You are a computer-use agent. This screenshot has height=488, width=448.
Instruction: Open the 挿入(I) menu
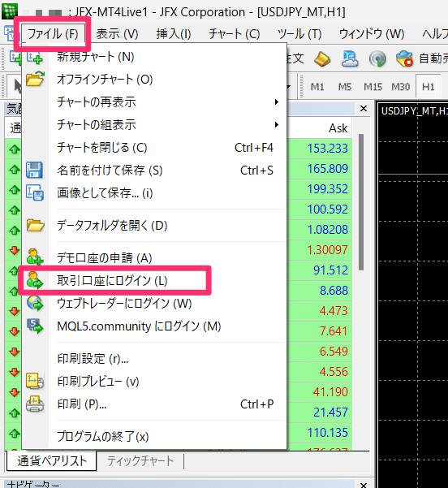tap(174, 34)
